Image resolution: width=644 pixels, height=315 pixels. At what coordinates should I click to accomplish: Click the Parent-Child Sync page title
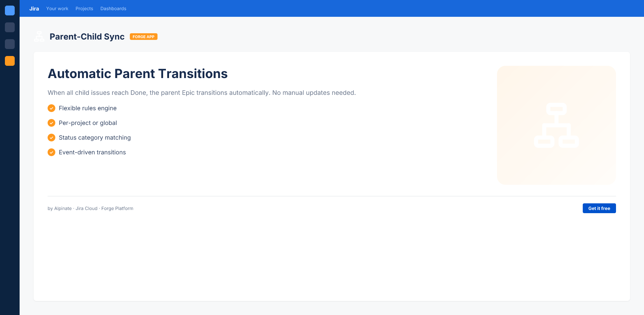pos(87,37)
